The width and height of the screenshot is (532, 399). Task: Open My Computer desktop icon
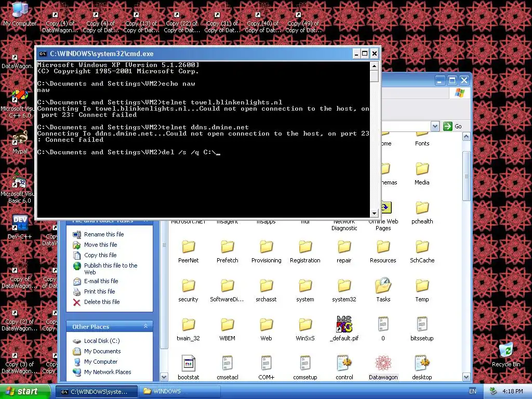tap(20, 14)
